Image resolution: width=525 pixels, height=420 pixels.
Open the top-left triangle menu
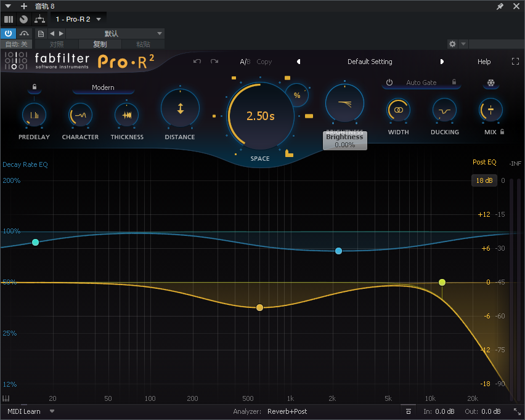8,6
